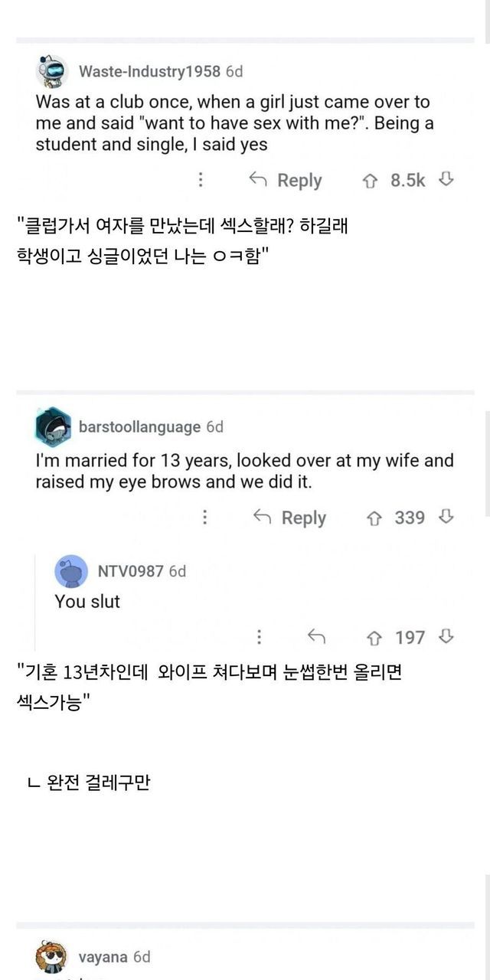Upvote Waste-Industry1958's comment
This screenshot has width=490, height=980.
[371, 181]
